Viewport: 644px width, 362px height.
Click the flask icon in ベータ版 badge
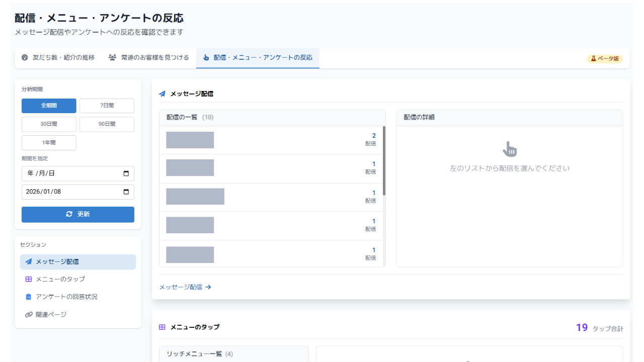(593, 58)
